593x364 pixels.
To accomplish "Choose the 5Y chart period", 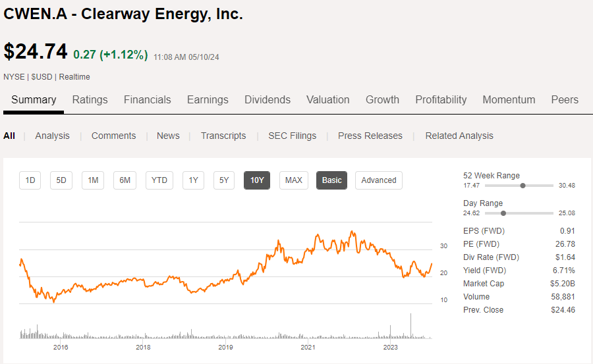I will [224, 180].
